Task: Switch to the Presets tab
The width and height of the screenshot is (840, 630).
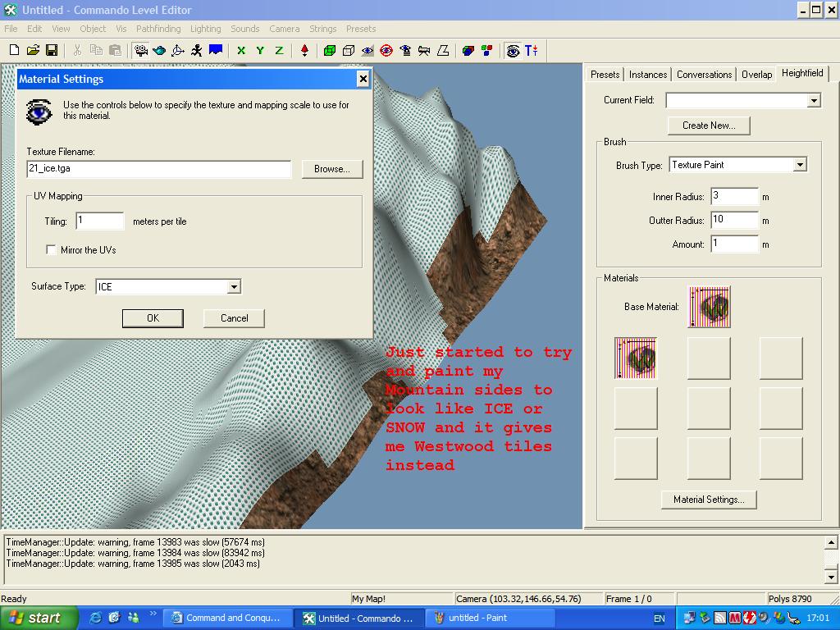Action: pyautogui.click(x=605, y=75)
